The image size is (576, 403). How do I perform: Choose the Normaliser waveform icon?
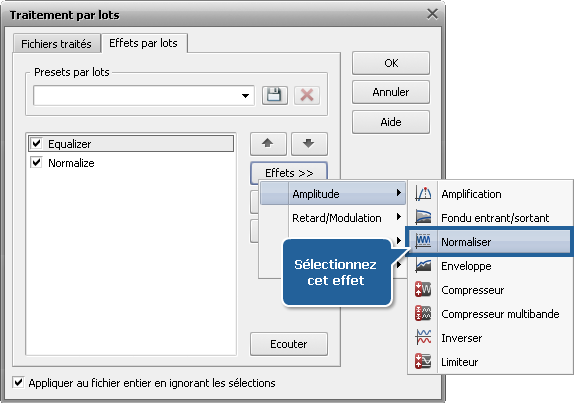[x=423, y=241]
